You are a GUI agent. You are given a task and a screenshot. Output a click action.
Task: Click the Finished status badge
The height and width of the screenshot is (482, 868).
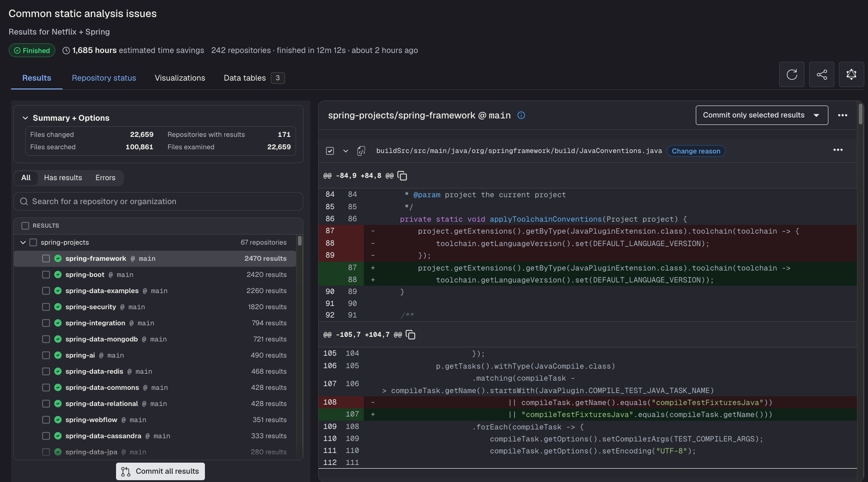32,50
